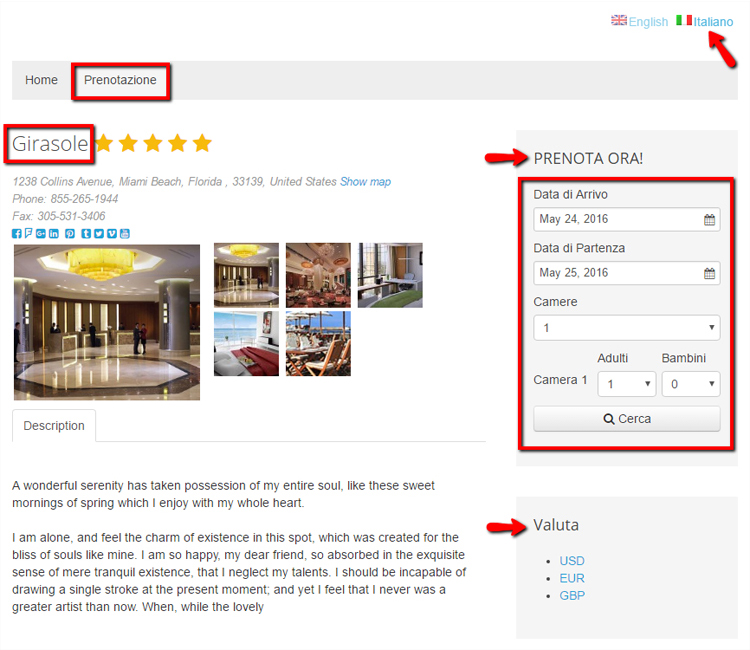
Task: Switch language to Italiano
Action: [713, 22]
